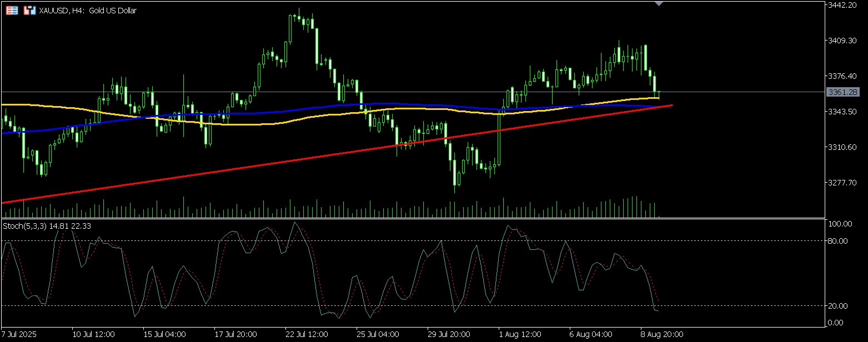Image resolution: width=868 pixels, height=342 pixels.
Task: Open the One Click Trading panel icon
Action: [12, 11]
